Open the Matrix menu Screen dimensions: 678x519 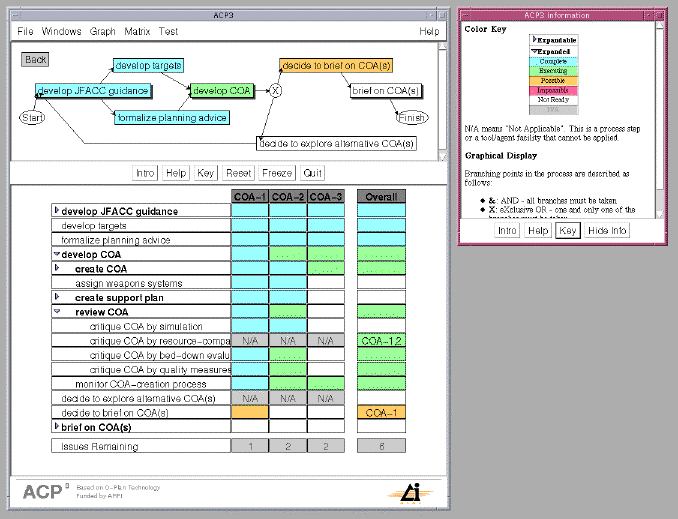(138, 31)
